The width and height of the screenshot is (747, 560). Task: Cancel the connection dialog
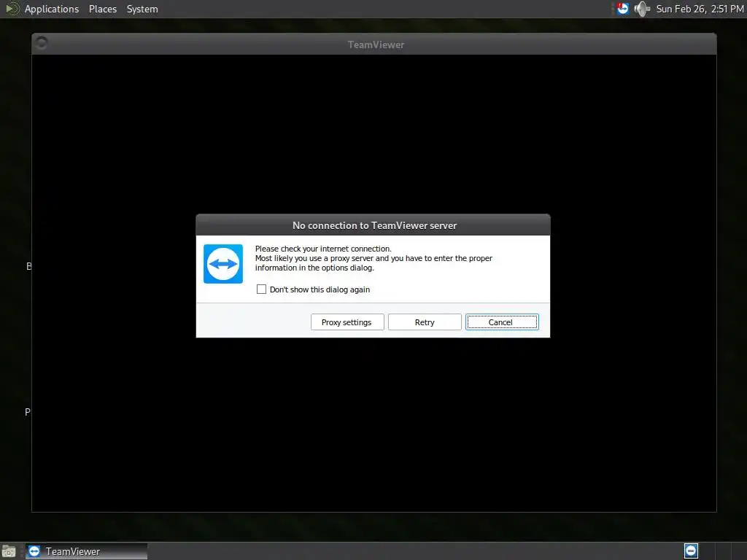[x=502, y=322]
